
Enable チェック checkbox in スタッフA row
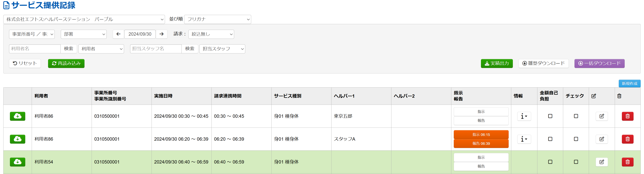tap(576, 139)
